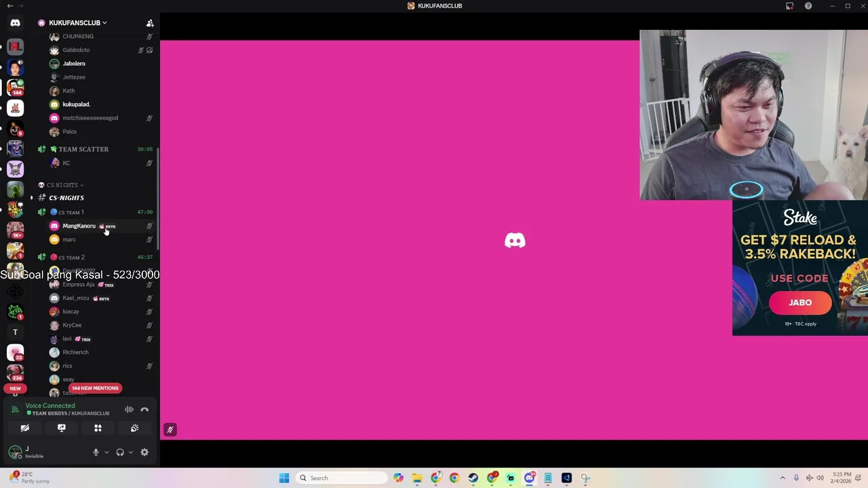
Task: Open Steam from the taskbar
Action: point(473,478)
